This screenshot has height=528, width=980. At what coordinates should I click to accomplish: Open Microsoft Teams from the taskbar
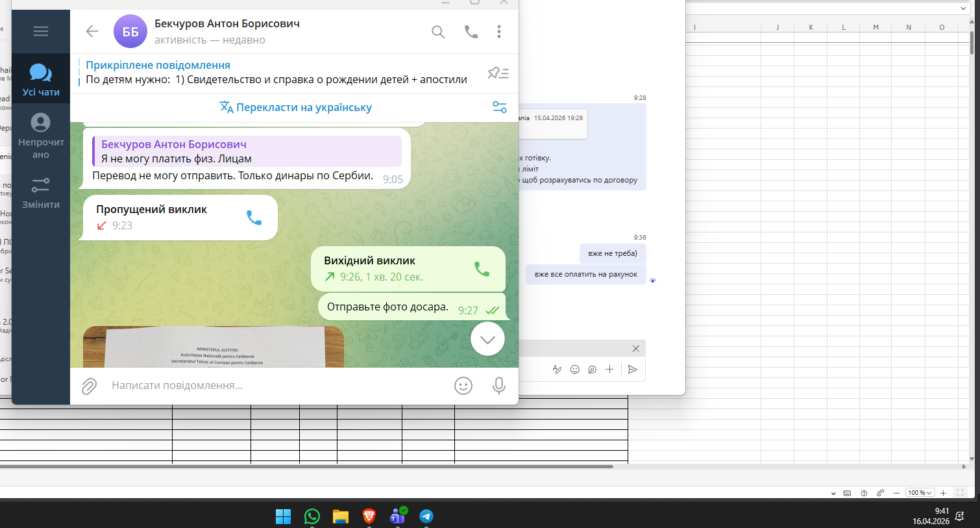[x=398, y=516]
